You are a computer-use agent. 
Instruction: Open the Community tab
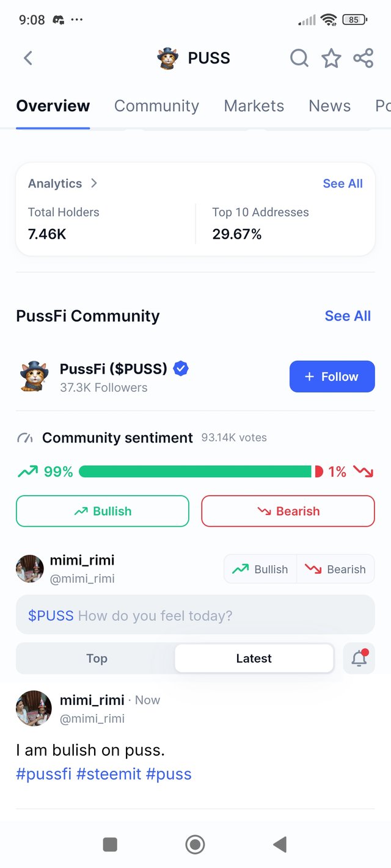click(156, 106)
